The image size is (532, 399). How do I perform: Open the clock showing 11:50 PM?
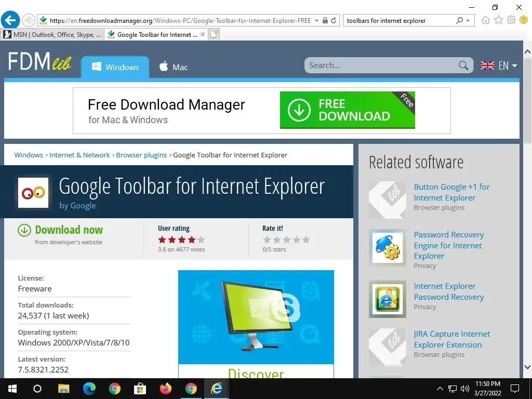pos(487,389)
